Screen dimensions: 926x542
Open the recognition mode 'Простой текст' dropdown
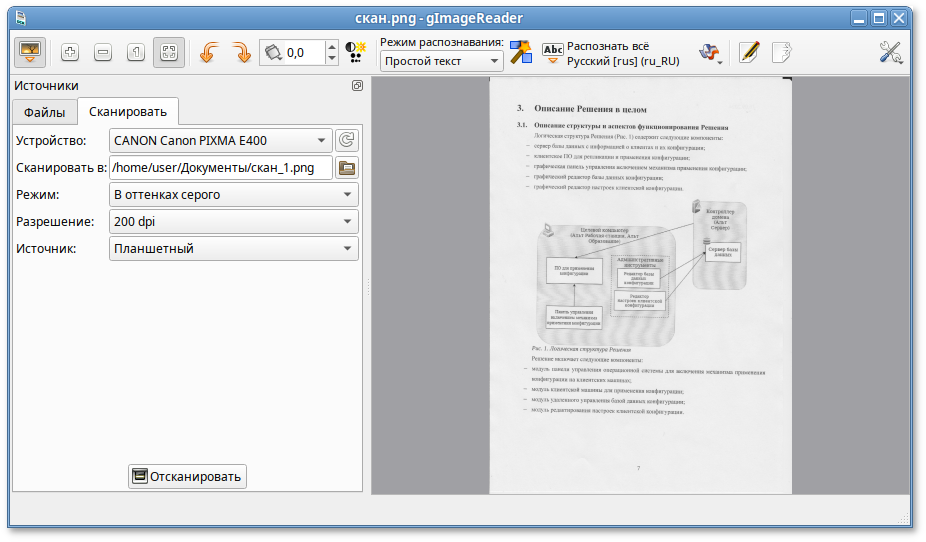click(x=441, y=61)
